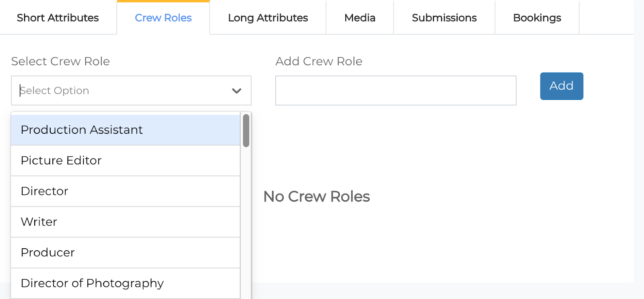Choose the Writer crew role
The image size is (644, 299).
point(39,222)
